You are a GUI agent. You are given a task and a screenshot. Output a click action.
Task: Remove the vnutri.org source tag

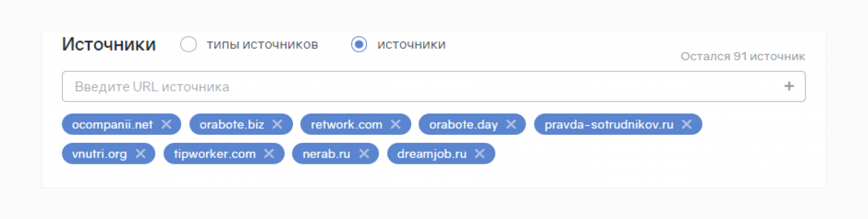[141, 154]
